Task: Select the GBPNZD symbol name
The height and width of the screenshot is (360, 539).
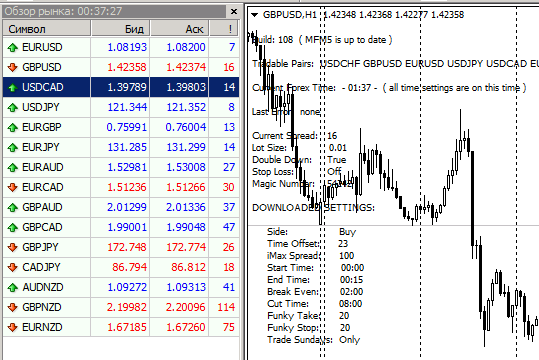Action: [x=42, y=307]
